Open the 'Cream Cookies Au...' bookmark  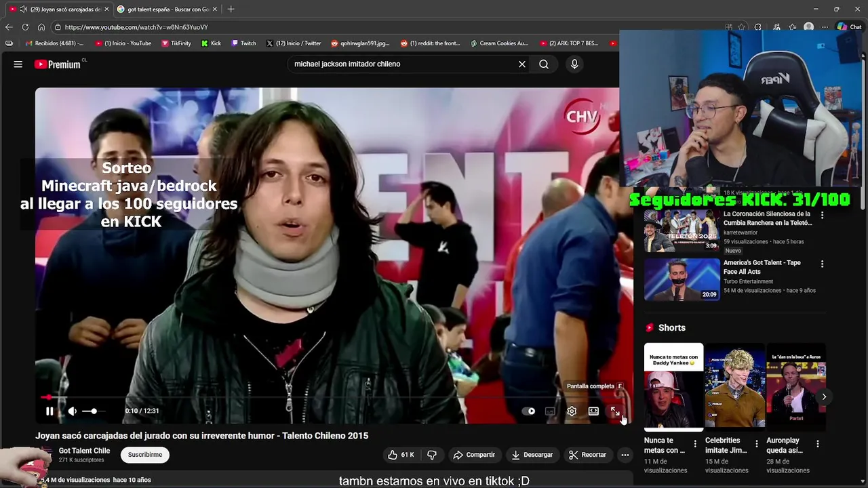point(499,43)
